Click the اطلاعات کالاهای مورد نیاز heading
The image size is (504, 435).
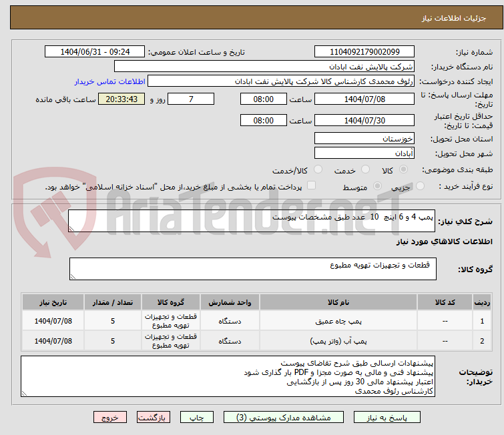point(444,242)
